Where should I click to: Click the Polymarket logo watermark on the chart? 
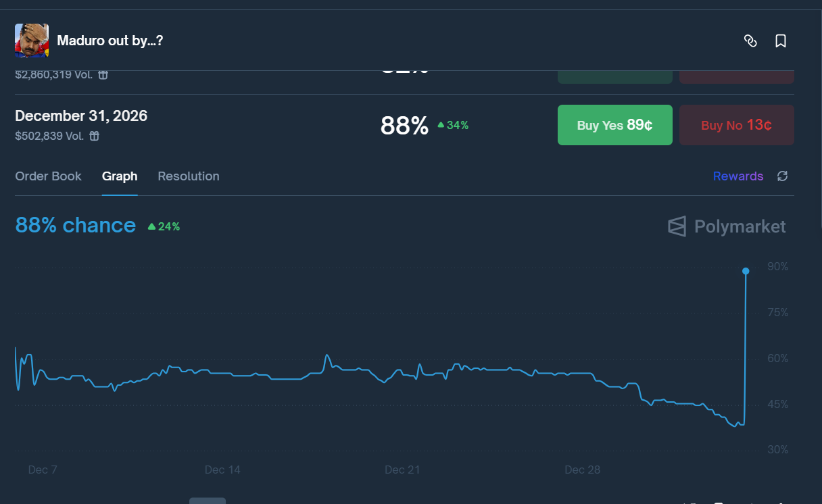[x=727, y=226]
